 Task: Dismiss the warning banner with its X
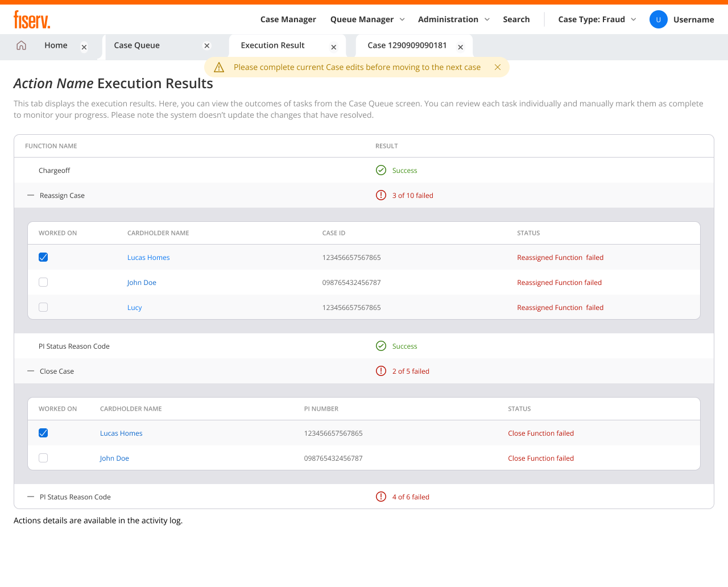click(498, 67)
